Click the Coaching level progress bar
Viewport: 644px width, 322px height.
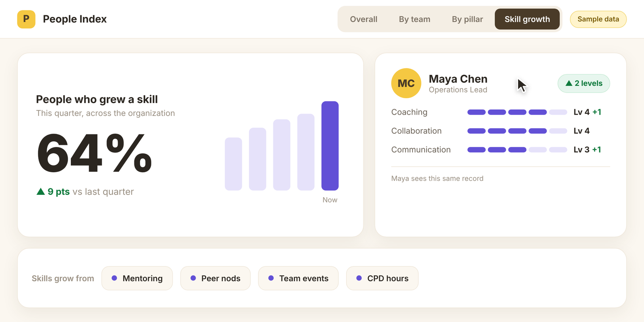coord(517,112)
